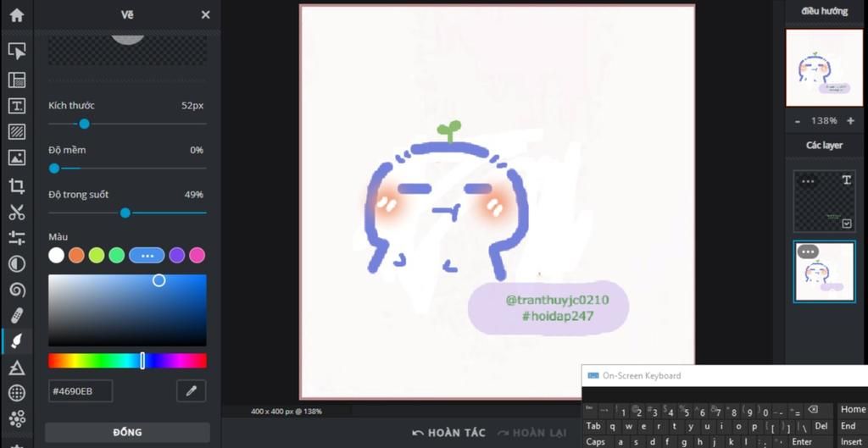Click the Enter key on On-Screen Keyboard

[802, 441]
